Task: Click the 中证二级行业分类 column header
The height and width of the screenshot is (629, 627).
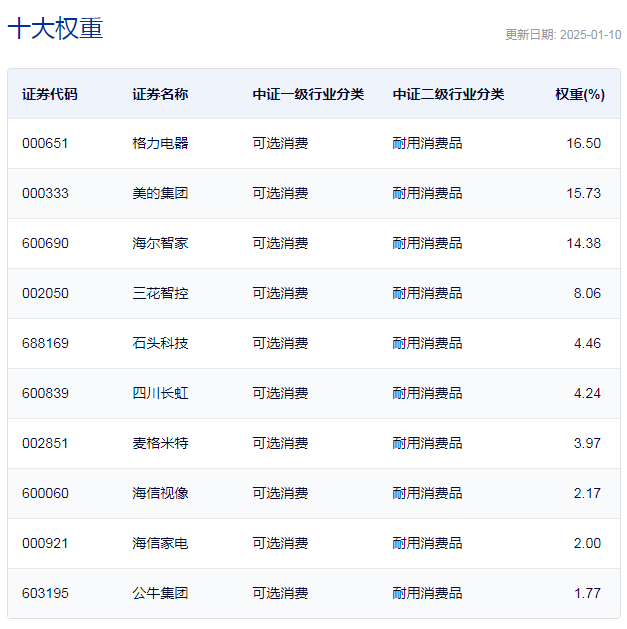Action: click(x=448, y=94)
